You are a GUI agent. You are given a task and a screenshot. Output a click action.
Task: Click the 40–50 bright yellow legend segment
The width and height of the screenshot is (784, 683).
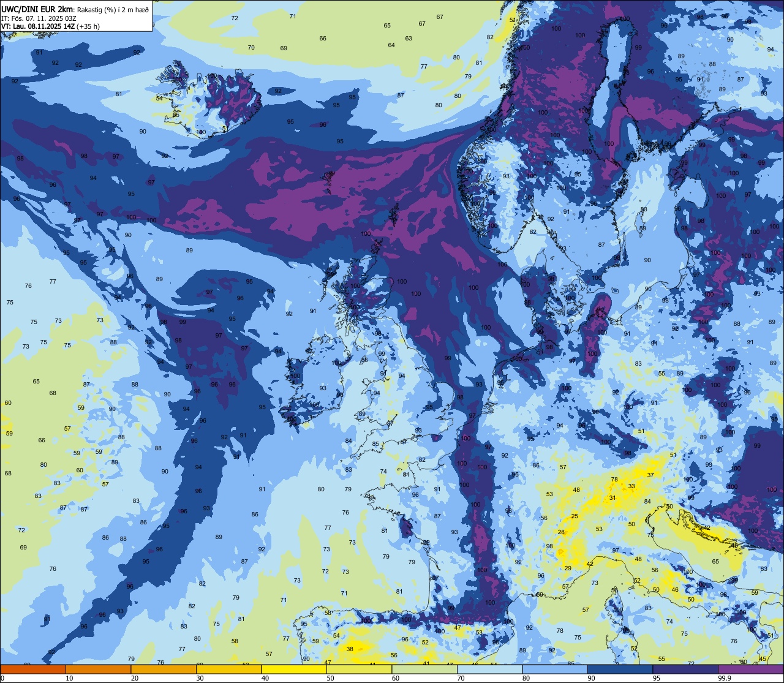click(x=294, y=669)
